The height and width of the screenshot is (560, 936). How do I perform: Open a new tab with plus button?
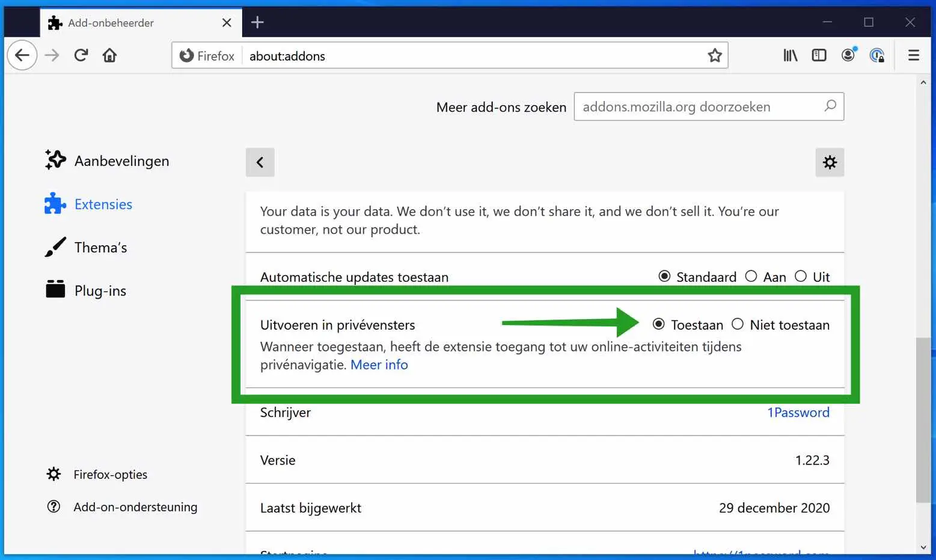point(257,22)
